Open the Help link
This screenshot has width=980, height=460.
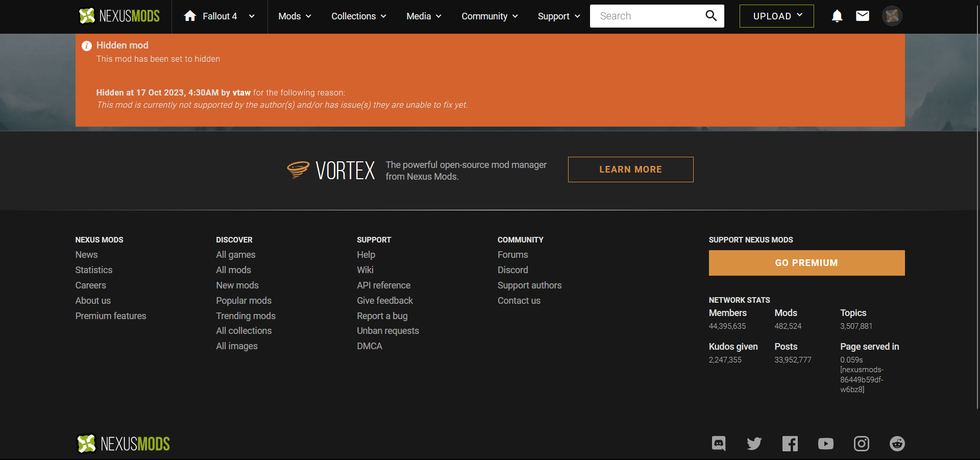point(366,255)
